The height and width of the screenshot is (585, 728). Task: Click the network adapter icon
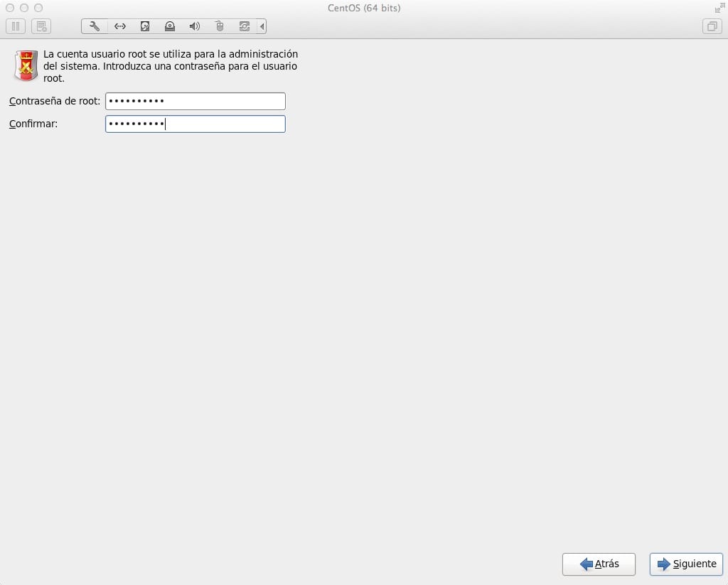pos(120,26)
